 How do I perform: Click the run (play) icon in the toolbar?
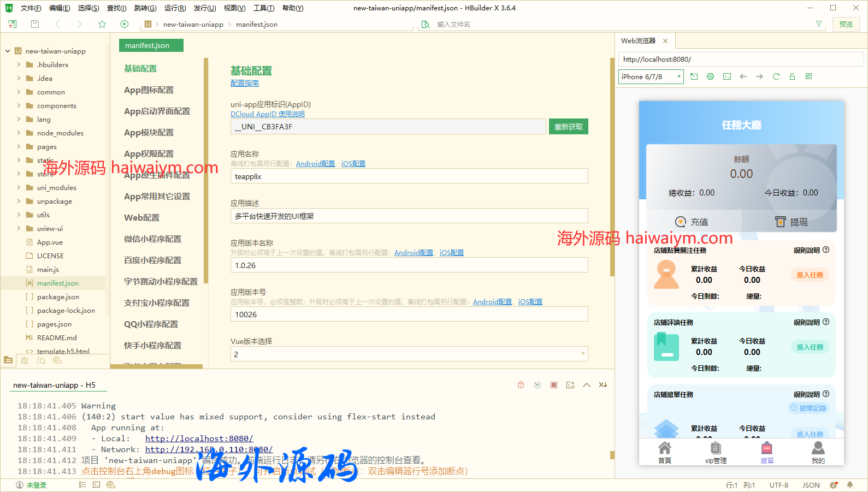tap(125, 24)
